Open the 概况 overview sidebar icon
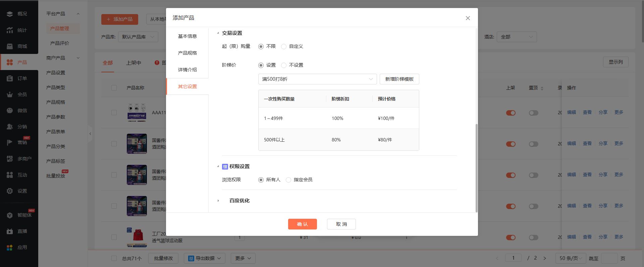The image size is (644, 267). point(10,14)
